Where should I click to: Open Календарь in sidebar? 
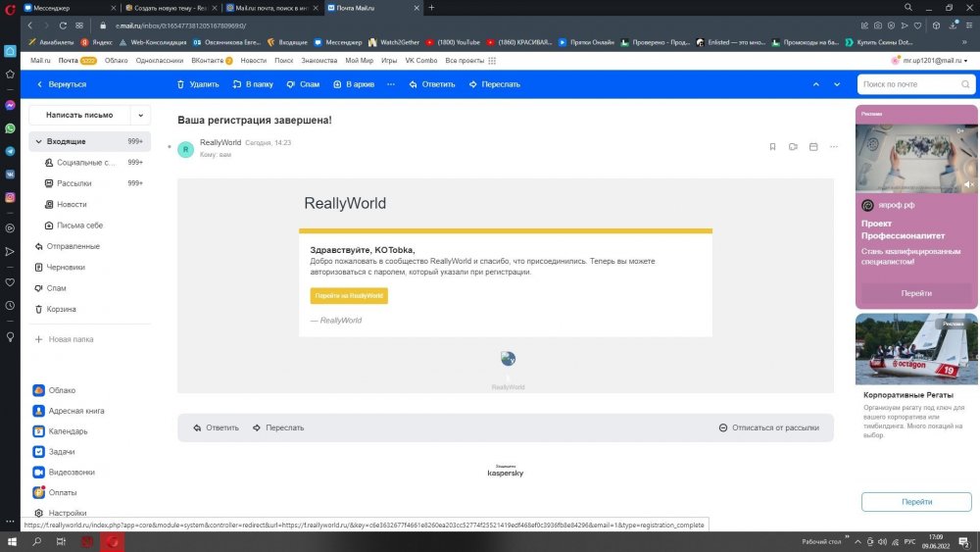60,431
